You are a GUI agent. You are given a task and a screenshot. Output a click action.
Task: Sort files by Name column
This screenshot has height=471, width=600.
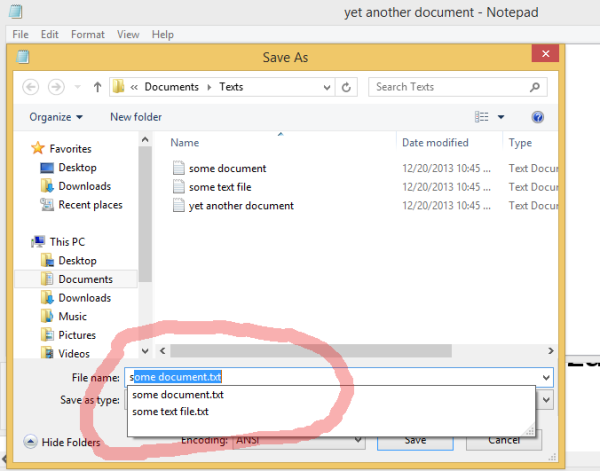point(184,143)
